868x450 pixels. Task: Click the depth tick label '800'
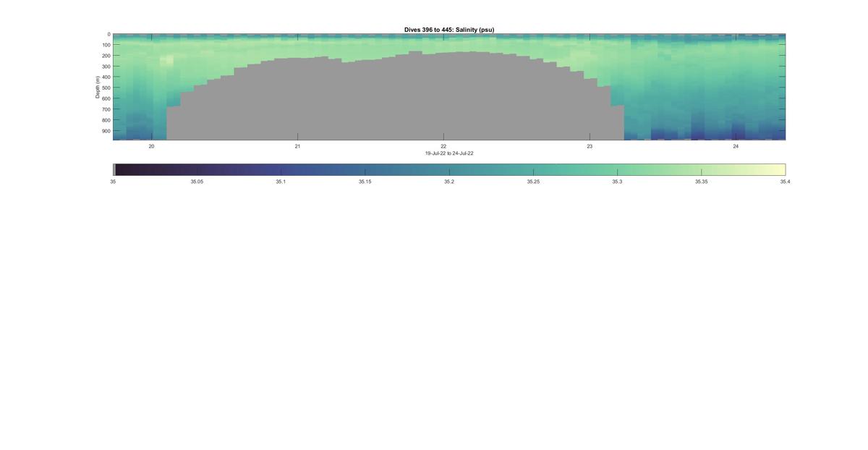(106, 120)
